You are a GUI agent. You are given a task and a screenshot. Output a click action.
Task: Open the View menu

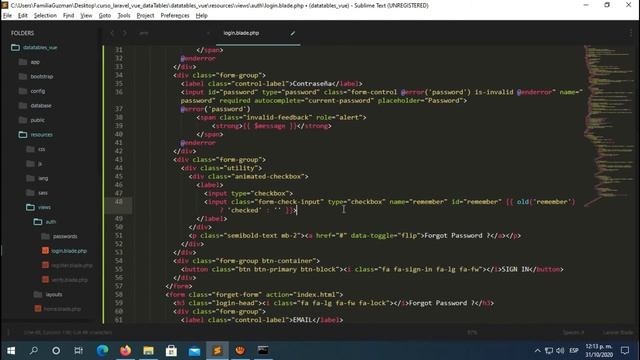86,16
